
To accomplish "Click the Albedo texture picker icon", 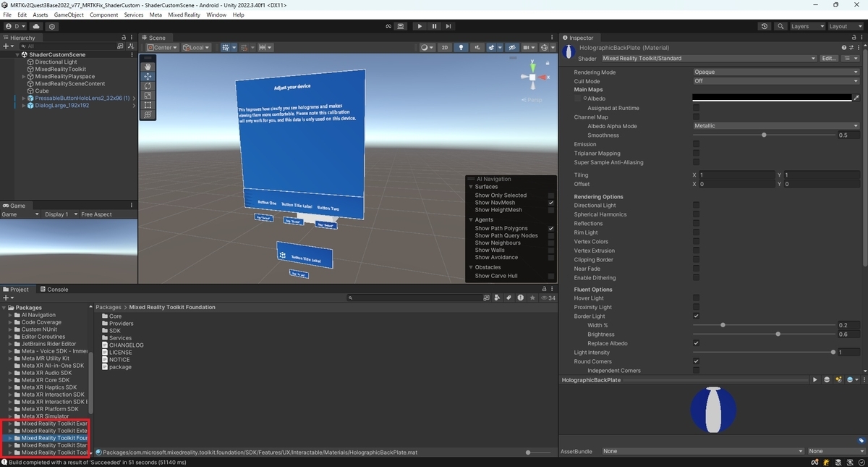I will [856, 97].
